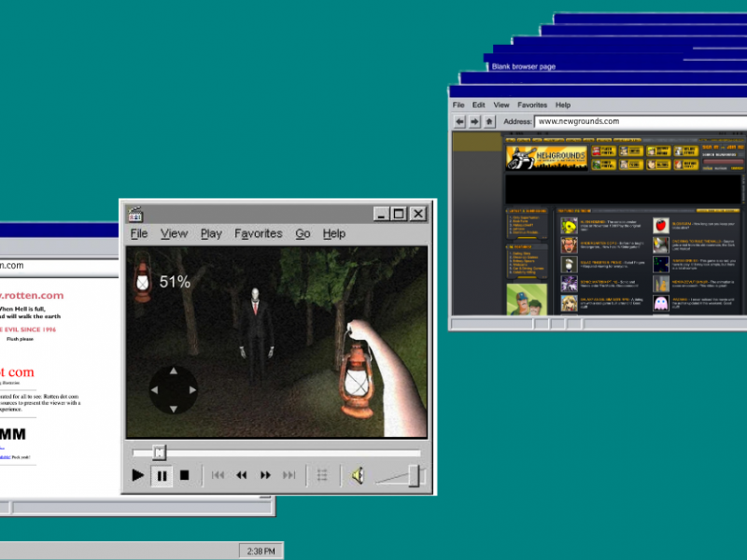Click the down arrow on the in-video directional pad
Viewport: 747px width, 560px height.
[174, 409]
